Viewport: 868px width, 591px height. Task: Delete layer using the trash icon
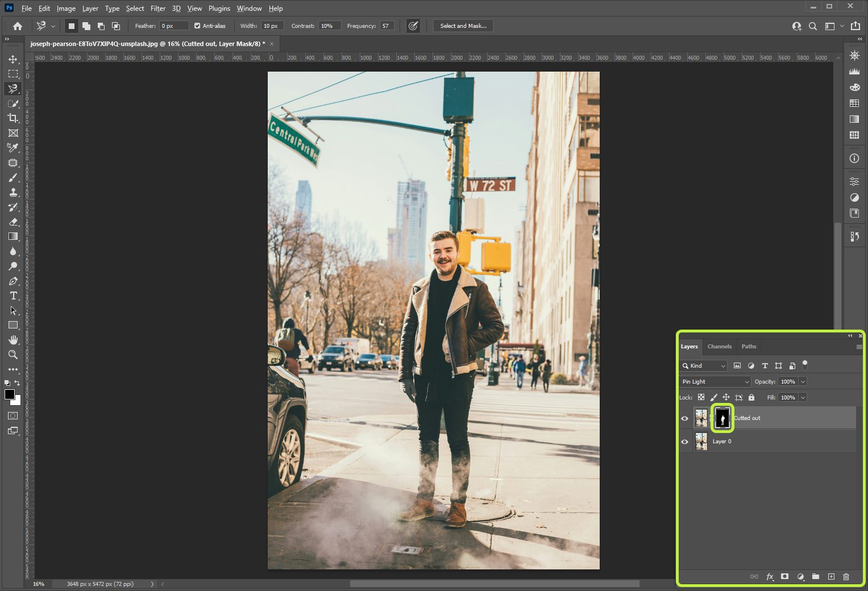tap(846, 576)
